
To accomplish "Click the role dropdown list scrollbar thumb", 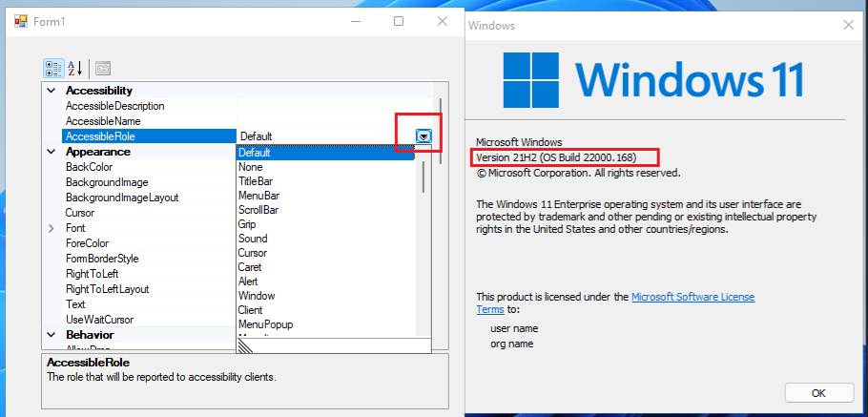I will pyautogui.click(x=424, y=177).
